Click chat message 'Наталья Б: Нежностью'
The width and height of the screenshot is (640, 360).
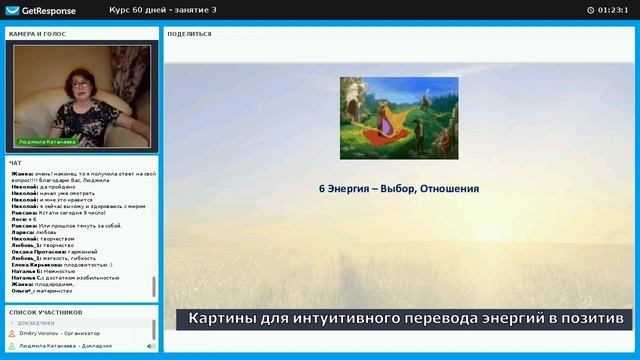(43, 271)
